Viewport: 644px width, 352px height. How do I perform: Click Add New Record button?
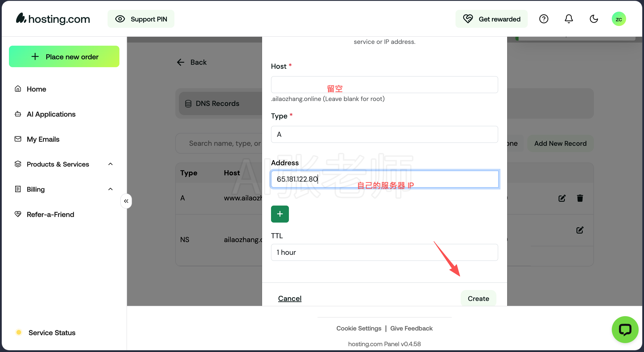(560, 143)
